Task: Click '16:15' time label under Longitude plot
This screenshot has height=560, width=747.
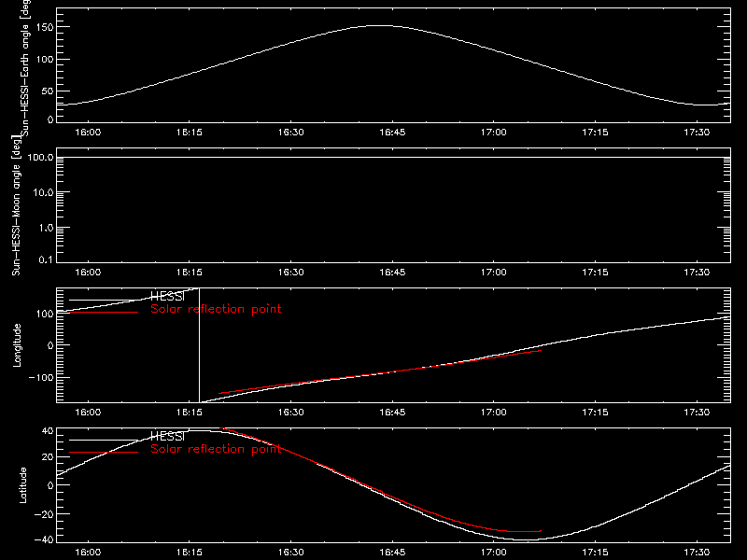Action: (x=190, y=412)
